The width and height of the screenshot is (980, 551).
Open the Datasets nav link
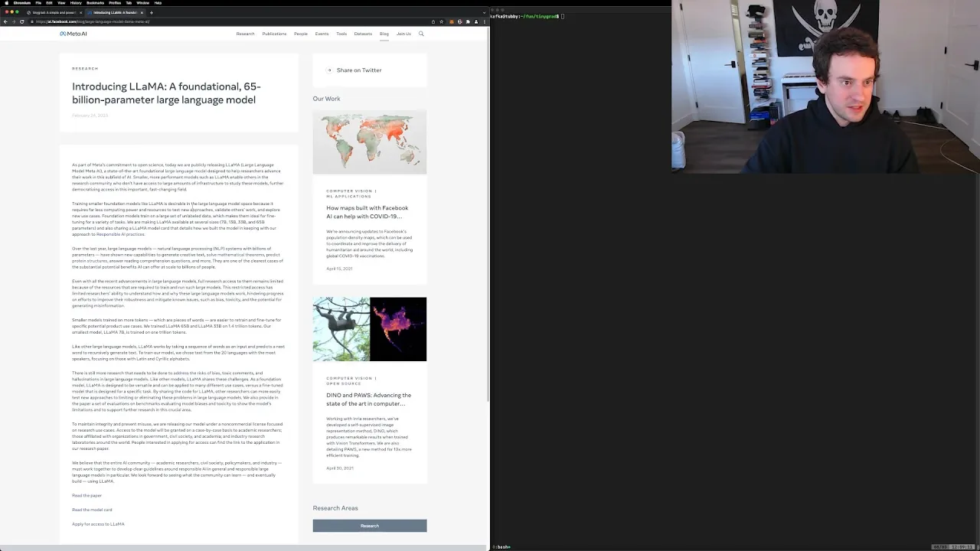click(x=363, y=34)
